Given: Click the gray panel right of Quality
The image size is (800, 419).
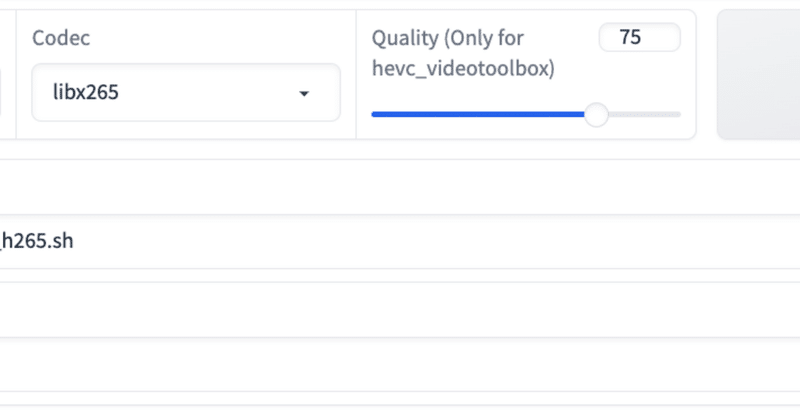Looking at the screenshot, I should [759, 74].
